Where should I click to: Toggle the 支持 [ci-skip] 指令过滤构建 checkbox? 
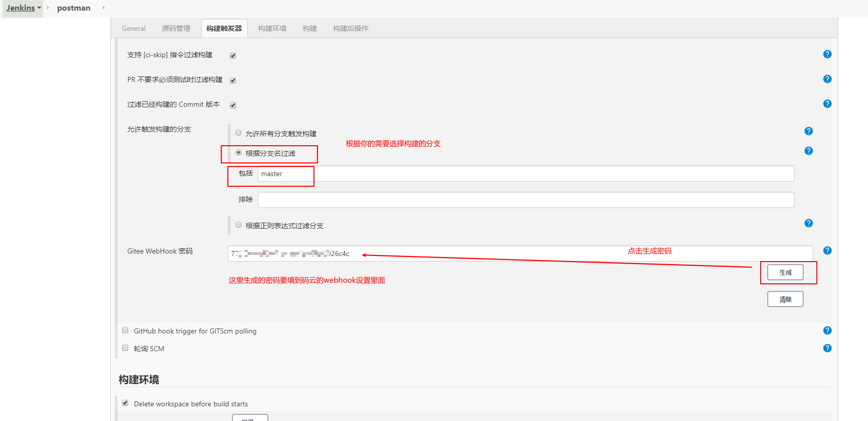point(233,56)
